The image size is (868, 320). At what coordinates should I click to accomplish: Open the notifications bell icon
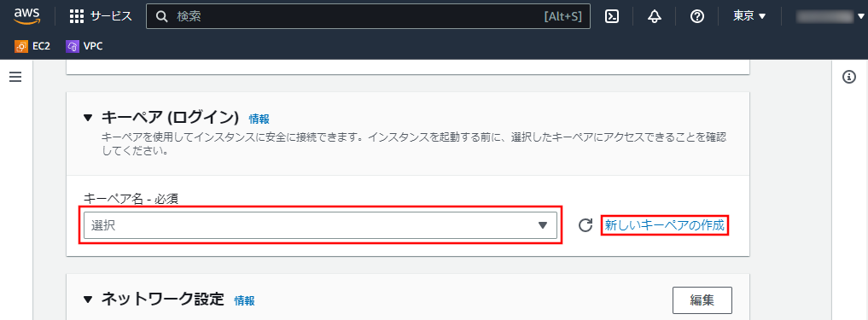click(655, 16)
